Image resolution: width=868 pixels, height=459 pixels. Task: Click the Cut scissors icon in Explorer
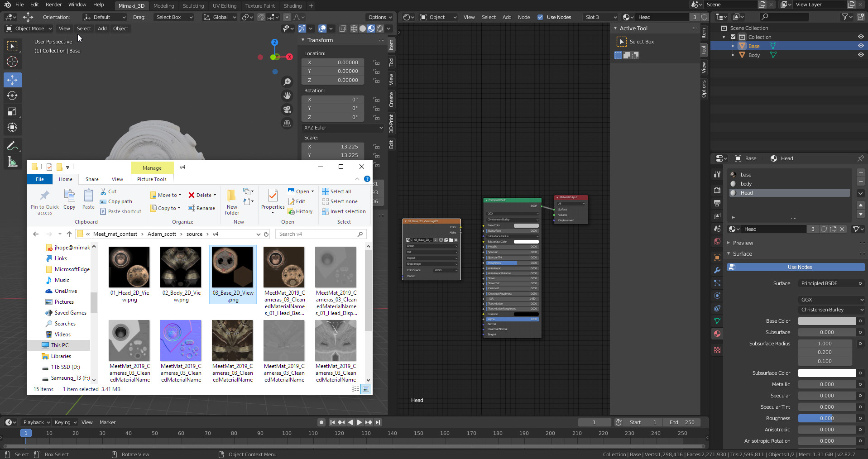(x=104, y=191)
